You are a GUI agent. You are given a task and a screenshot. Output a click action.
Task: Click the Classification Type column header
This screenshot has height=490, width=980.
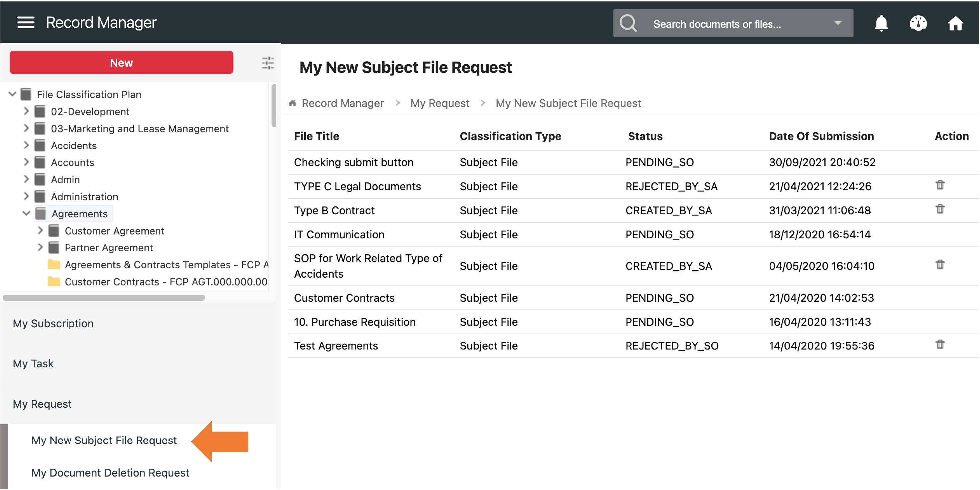510,136
